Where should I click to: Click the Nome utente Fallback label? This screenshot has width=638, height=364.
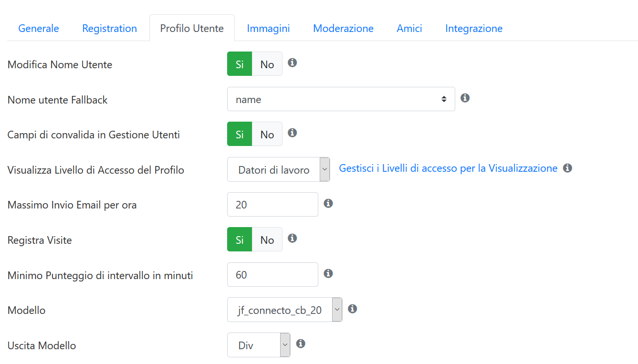(x=58, y=100)
